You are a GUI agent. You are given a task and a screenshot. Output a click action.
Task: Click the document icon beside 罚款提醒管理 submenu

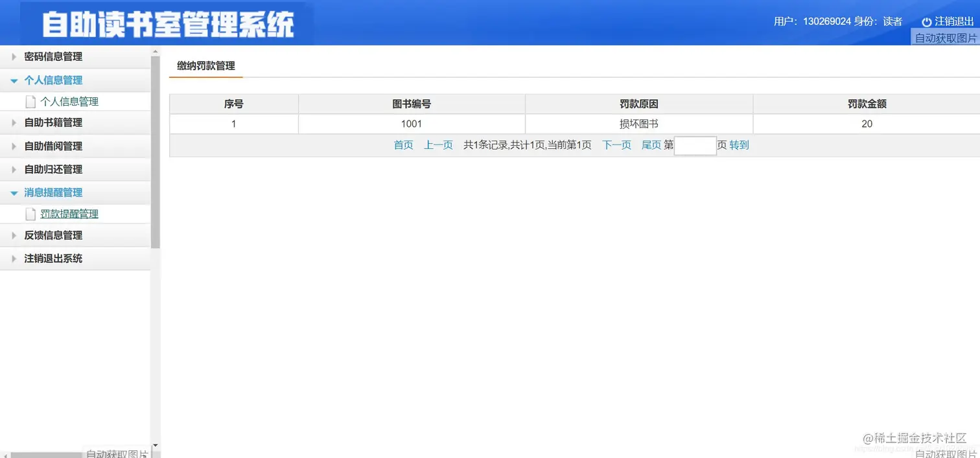click(30, 214)
